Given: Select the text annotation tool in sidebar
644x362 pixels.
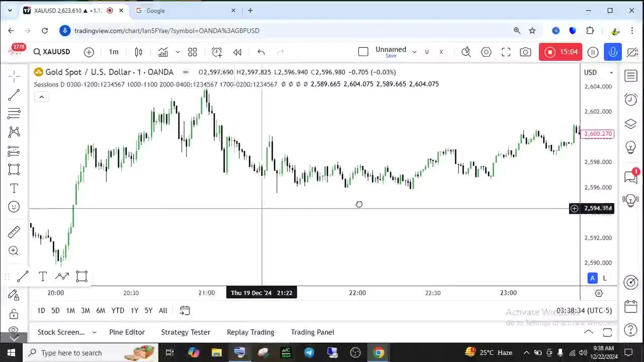Looking at the screenshot, I should 14,189.
